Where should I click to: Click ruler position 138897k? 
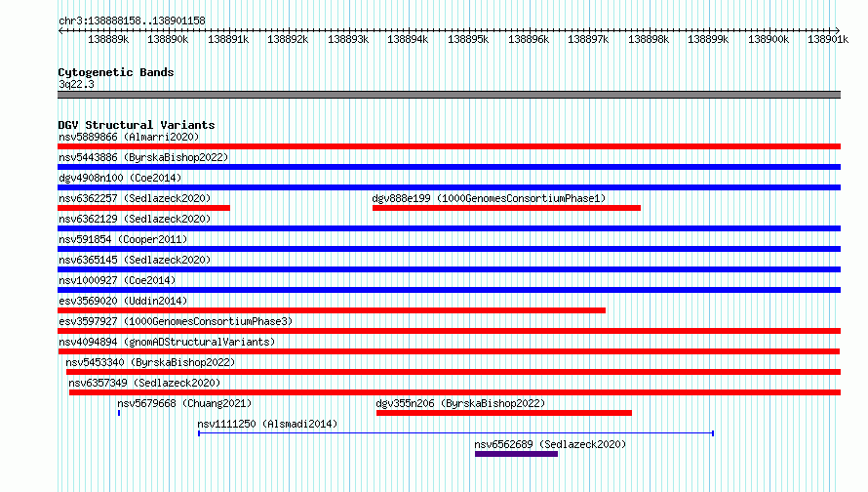click(x=588, y=40)
